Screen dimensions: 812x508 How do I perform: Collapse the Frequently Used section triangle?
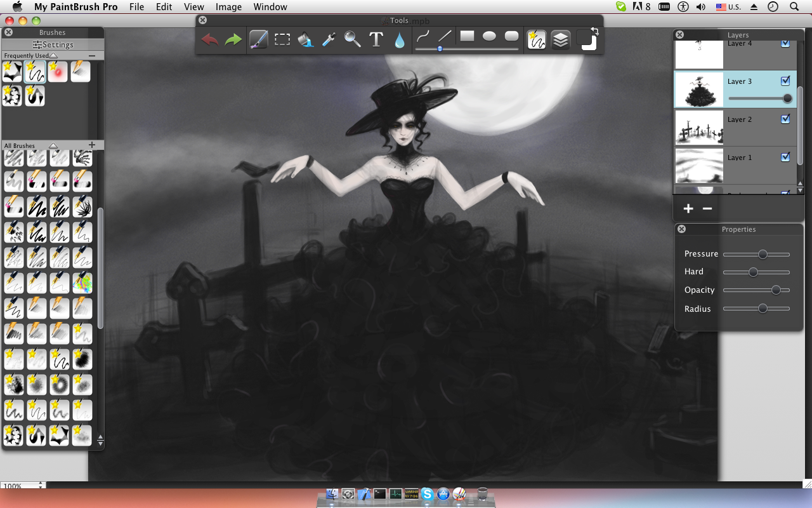(53, 56)
